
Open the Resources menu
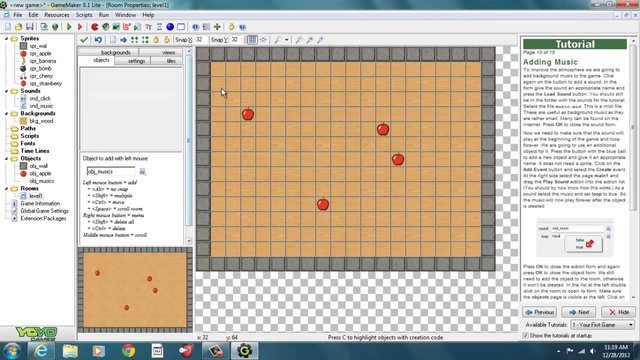(57, 15)
